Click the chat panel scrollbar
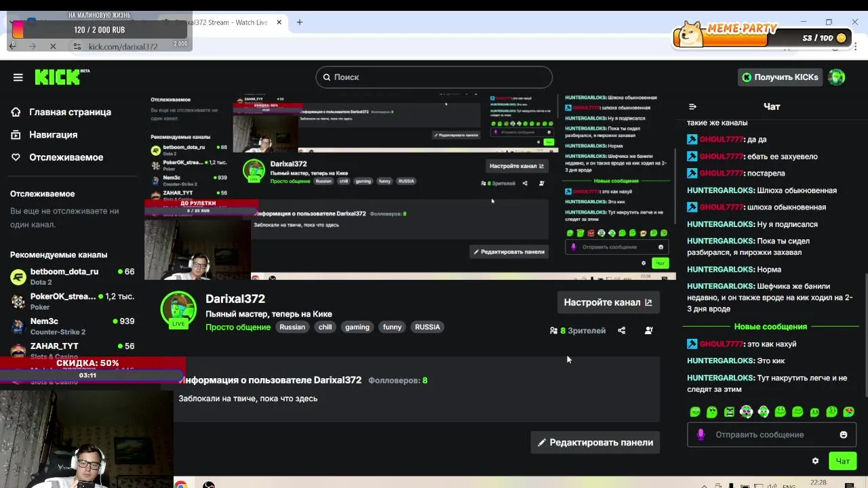Viewport: 868px width, 488px height. pos(865,335)
